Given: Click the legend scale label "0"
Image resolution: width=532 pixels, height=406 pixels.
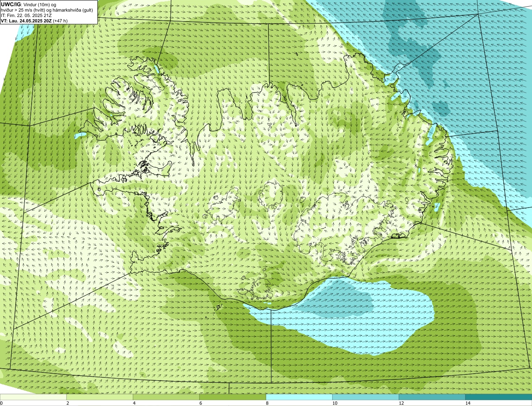Looking at the screenshot, I should 1,403.
